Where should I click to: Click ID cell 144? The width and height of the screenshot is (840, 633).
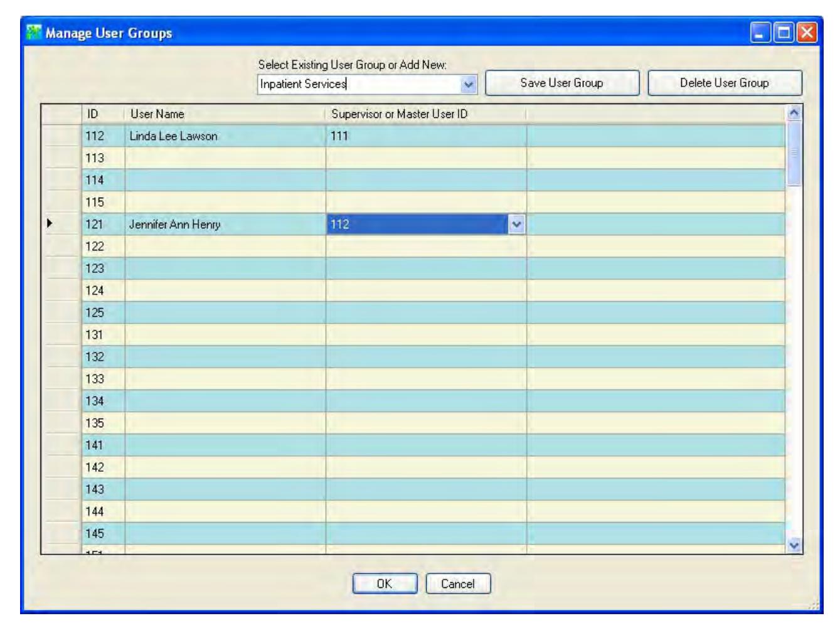point(104,511)
